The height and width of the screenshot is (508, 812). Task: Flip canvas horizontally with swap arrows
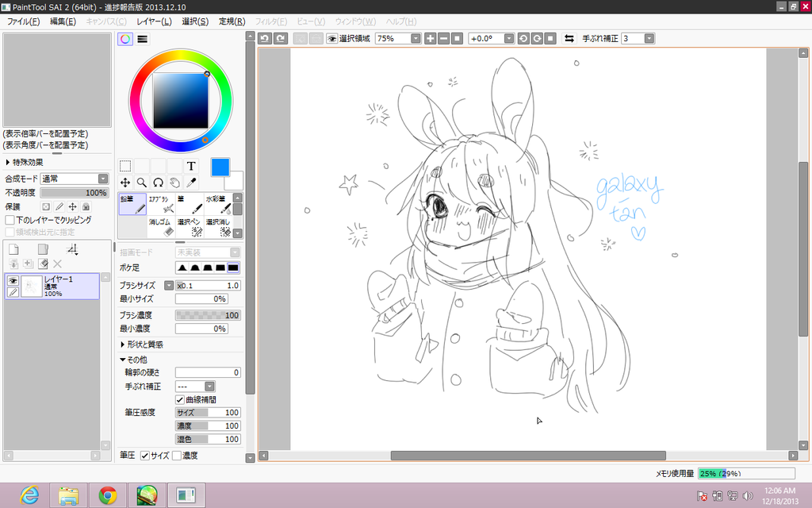point(569,38)
